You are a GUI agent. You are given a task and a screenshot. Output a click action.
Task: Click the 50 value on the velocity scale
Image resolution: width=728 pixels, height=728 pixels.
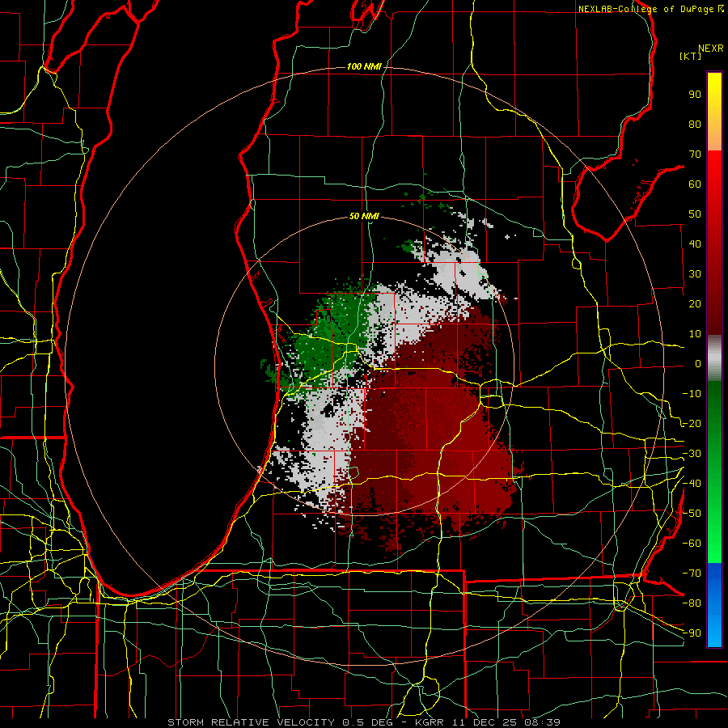(695, 214)
